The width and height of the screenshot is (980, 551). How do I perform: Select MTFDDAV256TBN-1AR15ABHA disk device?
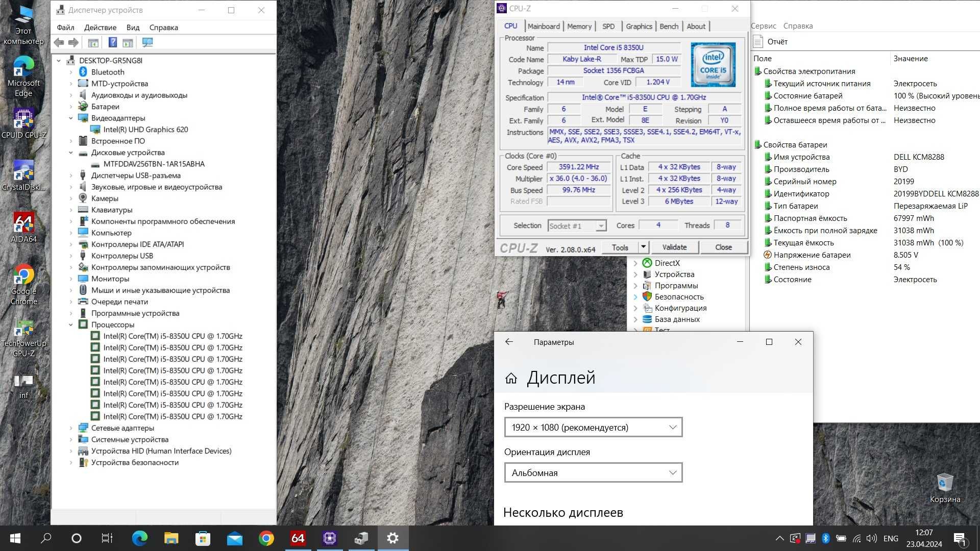tap(154, 164)
